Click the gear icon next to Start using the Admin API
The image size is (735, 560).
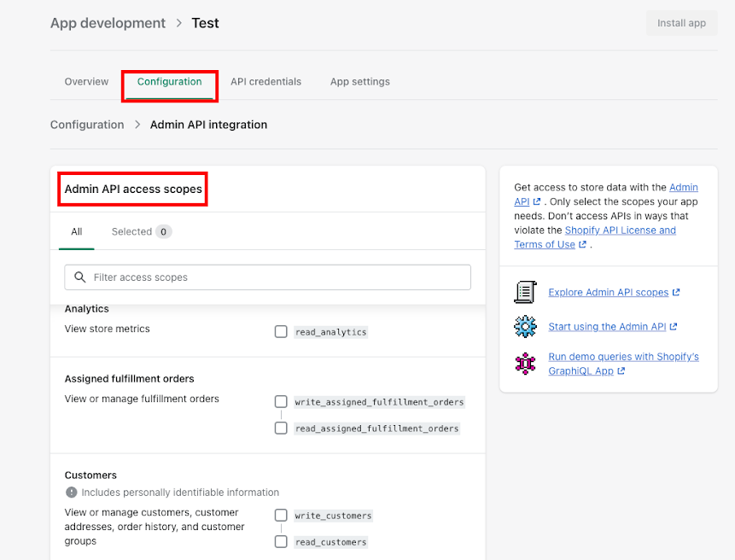(x=526, y=326)
